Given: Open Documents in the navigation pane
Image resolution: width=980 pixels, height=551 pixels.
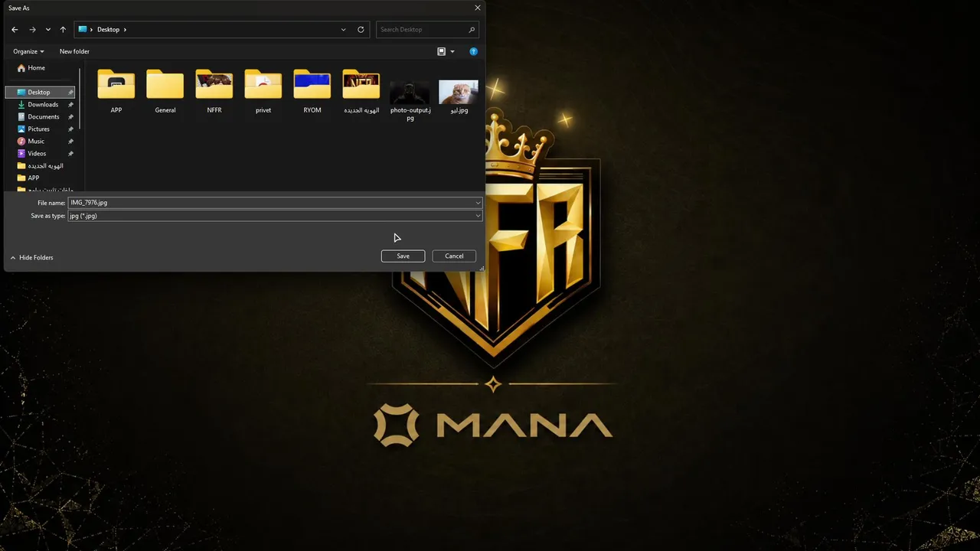Looking at the screenshot, I should [44, 117].
